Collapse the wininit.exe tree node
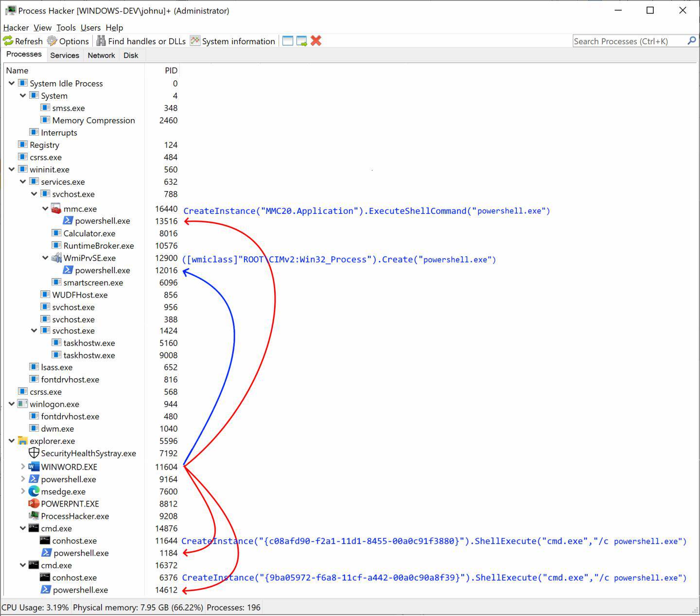The width and height of the screenshot is (700, 616). (12, 170)
